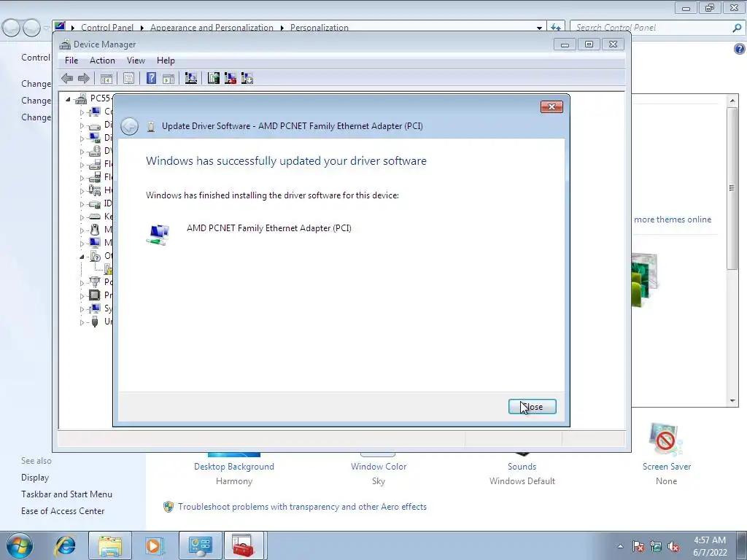Image resolution: width=747 pixels, height=560 pixels.
Task: Click Troubleshoot problems with transparency link
Action: tap(302, 507)
